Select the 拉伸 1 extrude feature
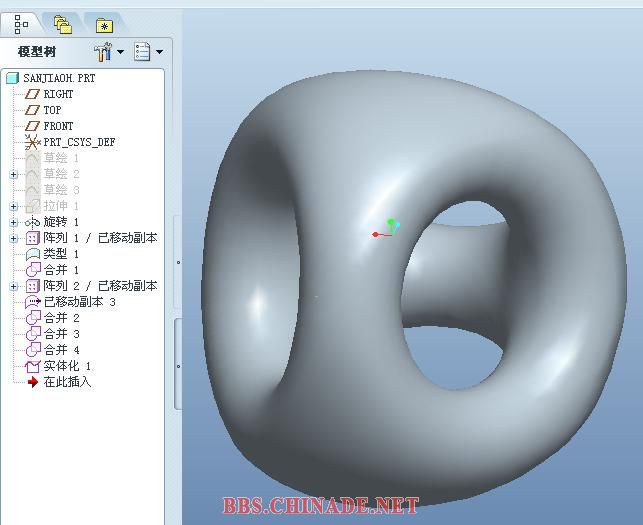 [x=61, y=206]
